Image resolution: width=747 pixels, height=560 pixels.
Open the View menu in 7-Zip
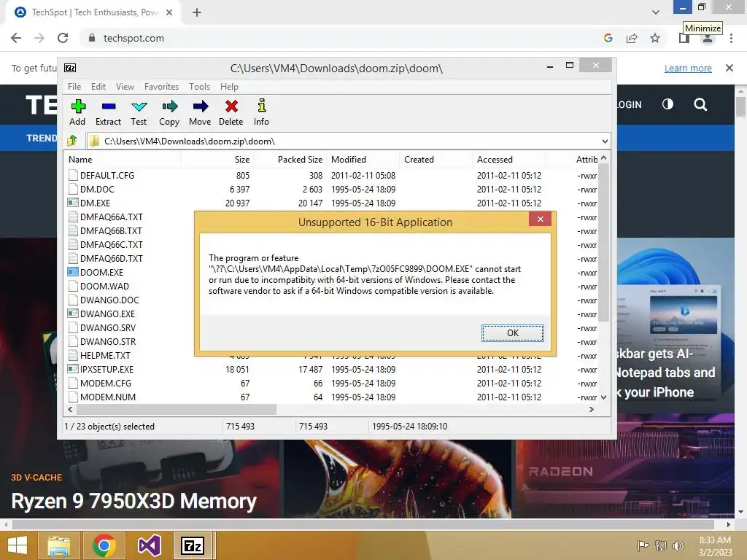tap(125, 87)
